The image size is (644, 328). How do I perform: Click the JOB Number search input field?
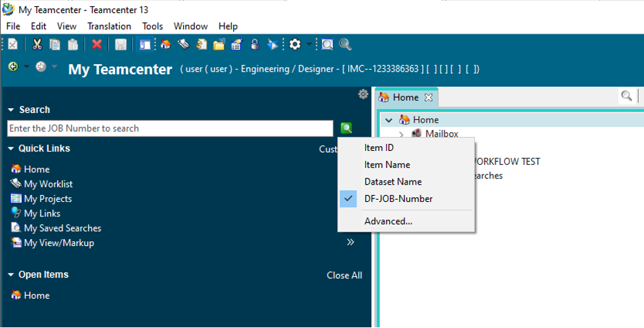point(170,128)
